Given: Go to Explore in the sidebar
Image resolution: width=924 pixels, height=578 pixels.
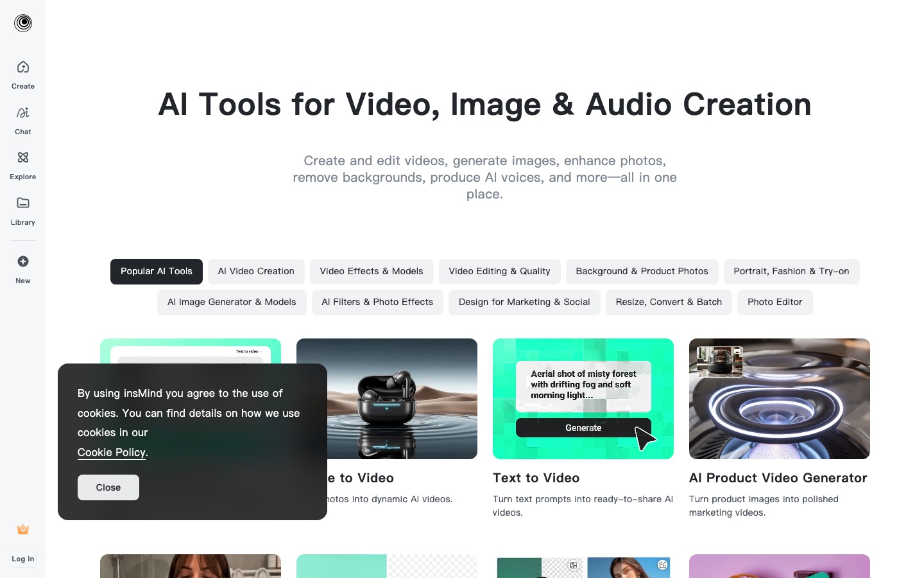Looking at the screenshot, I should point(23,165).
